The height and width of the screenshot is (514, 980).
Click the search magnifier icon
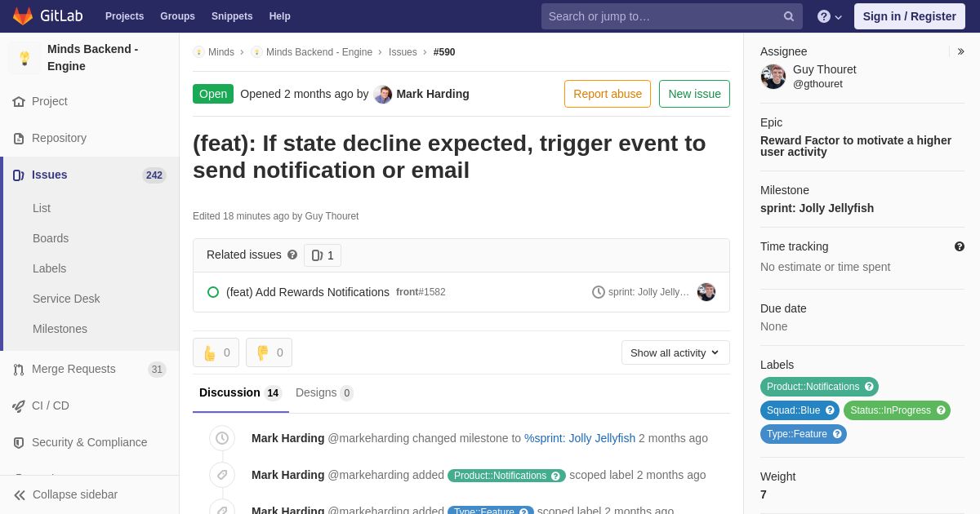(x=789, y=16)
